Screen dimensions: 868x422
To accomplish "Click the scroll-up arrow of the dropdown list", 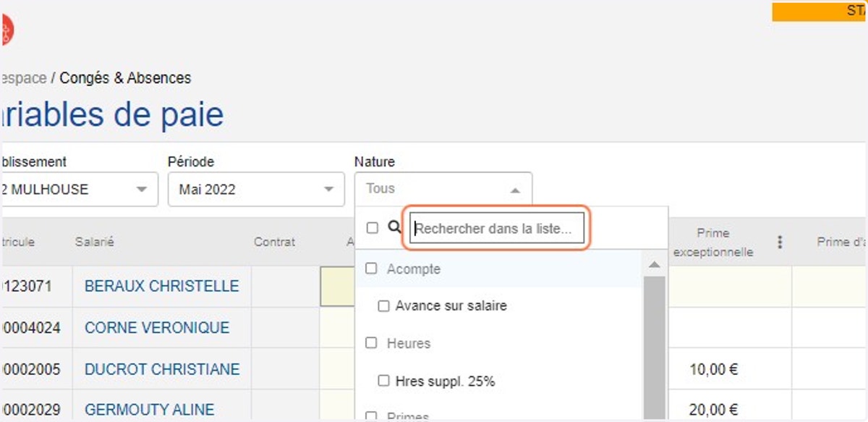I will 655,265.
